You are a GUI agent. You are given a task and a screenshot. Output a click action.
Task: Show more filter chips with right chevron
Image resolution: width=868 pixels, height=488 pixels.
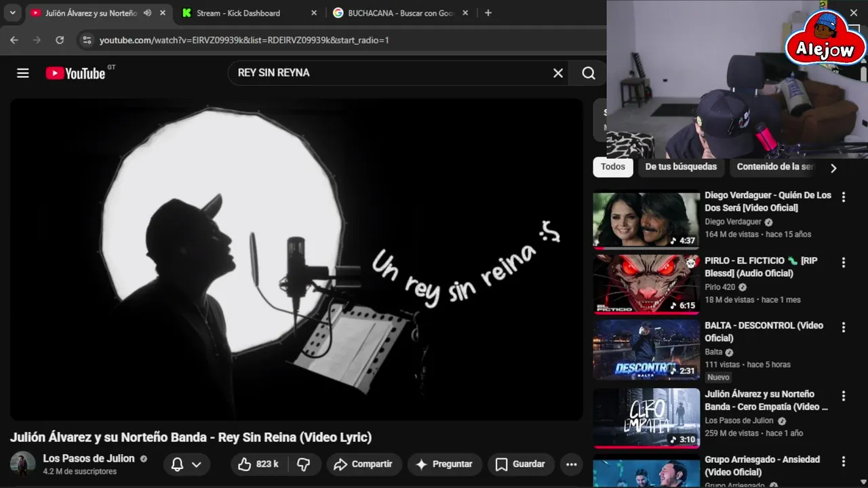pos(833,168)
